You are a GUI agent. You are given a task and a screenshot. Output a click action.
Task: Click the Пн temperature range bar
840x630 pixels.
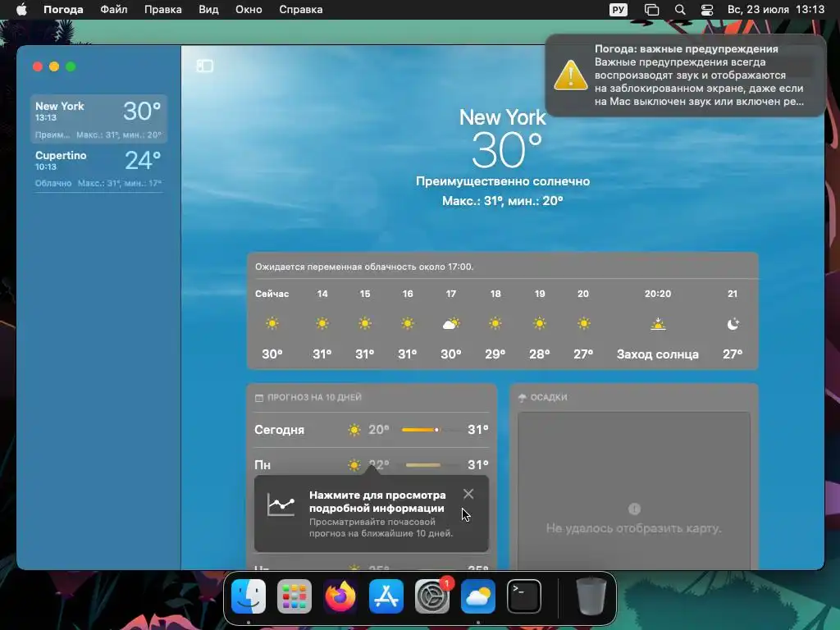431,465
